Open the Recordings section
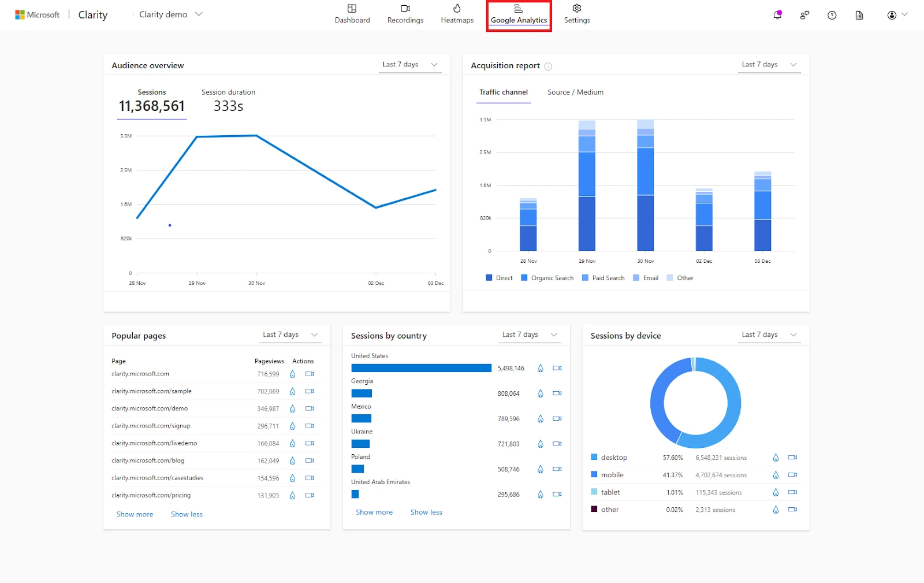Viewport: 924px width, 583px height. pos(405,14)
